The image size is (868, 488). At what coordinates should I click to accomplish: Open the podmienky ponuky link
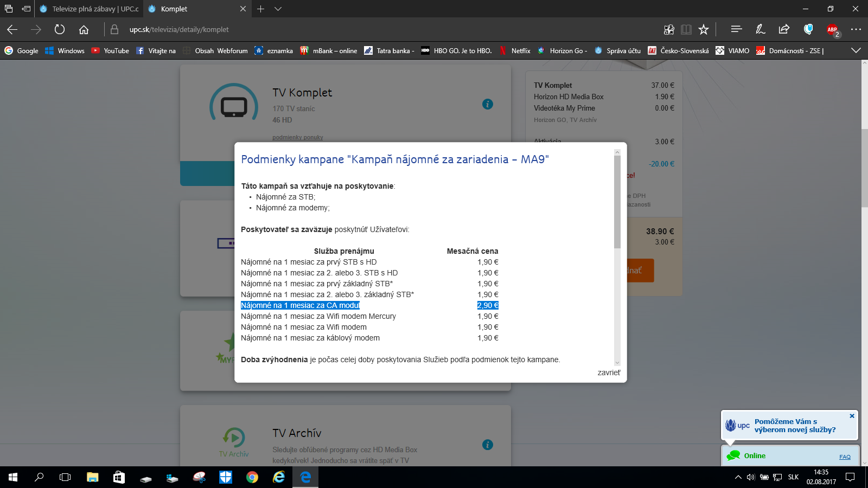(x=298, y=137)
